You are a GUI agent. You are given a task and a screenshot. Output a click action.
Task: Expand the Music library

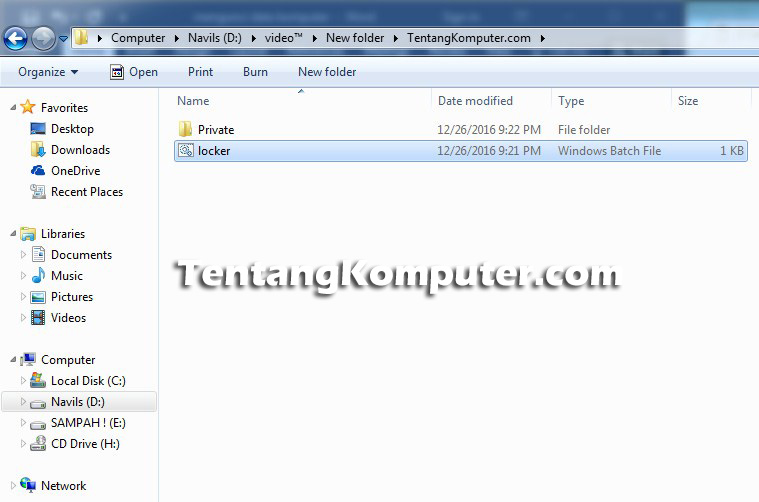[23, 275]
